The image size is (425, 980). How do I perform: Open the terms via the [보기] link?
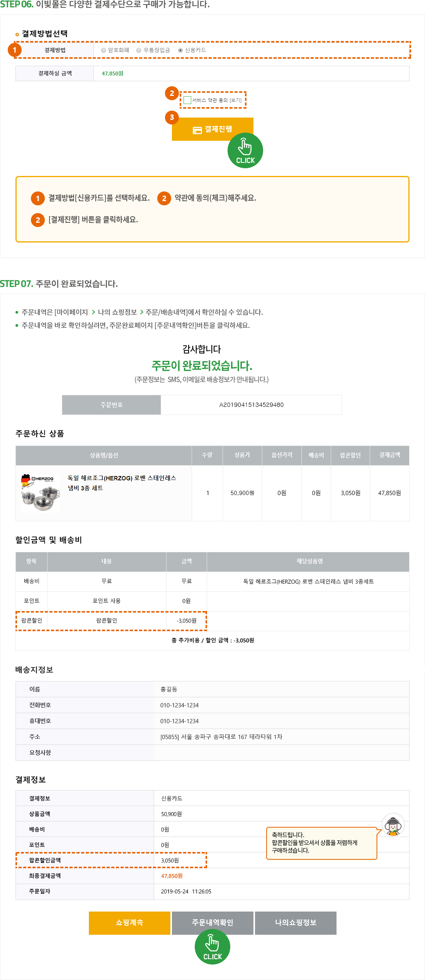236,100
